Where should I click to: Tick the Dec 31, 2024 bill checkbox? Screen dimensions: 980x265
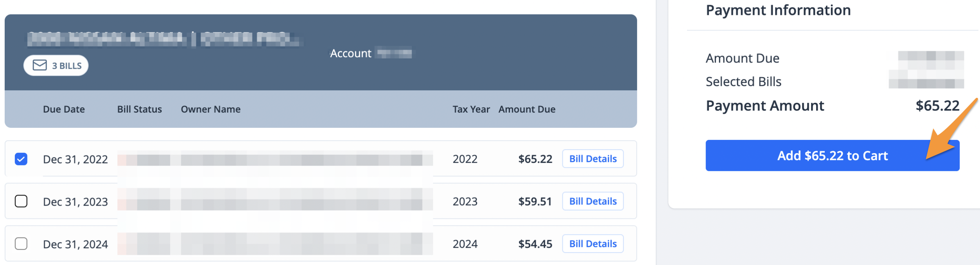tap(21, 244)
